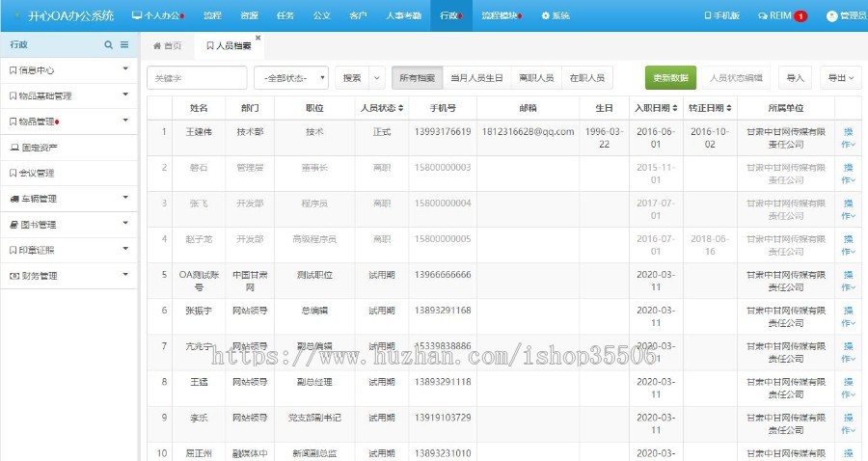
Task: Sort by the 入职日期 column header
Action: [x=656, y=108]
